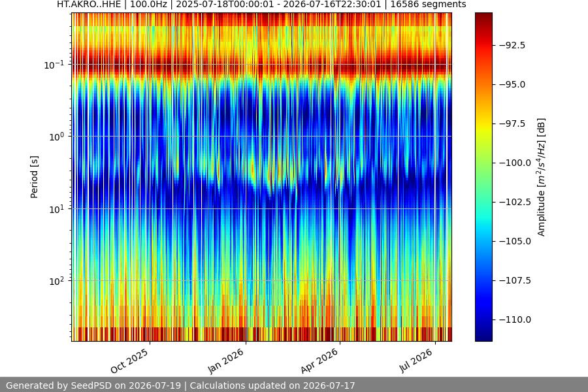Click the 10⁻¹ period tick label
The width and height of the screenshot is (588, 392).
coord(54,65)
